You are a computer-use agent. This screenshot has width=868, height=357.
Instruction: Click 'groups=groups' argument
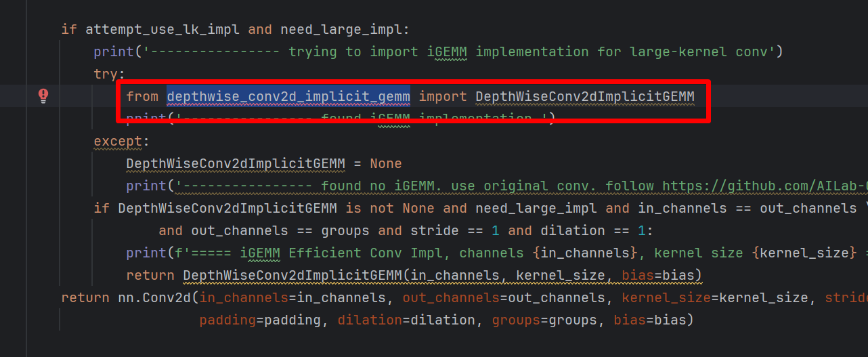(x=548, y=320)
